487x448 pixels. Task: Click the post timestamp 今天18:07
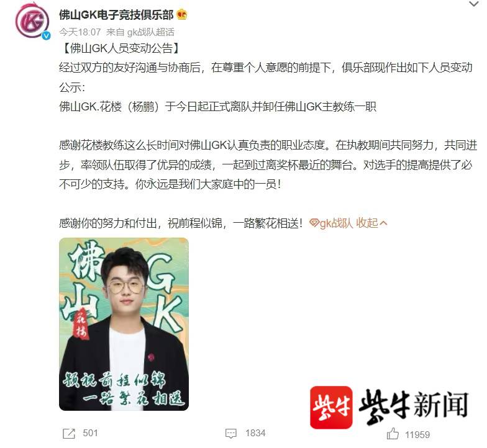point(80,32)
